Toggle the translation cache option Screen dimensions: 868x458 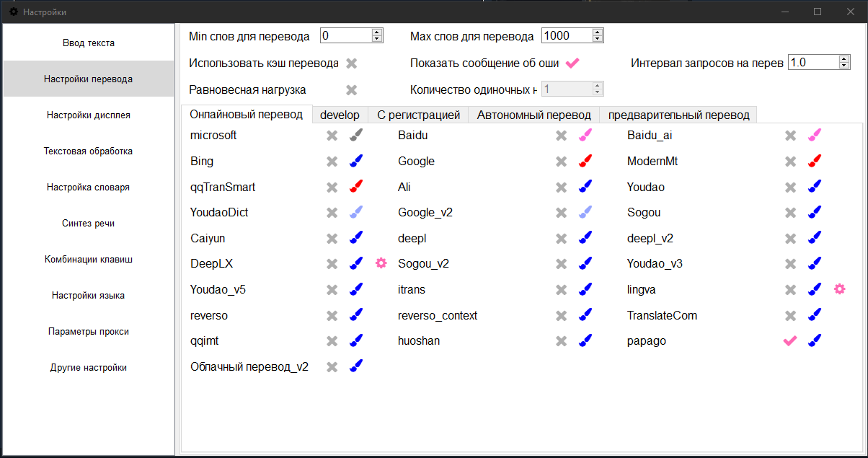pos(351,63)
